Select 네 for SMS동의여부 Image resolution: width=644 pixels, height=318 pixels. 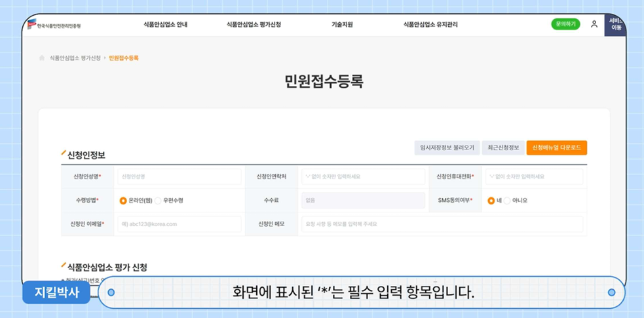pos(491,201)
